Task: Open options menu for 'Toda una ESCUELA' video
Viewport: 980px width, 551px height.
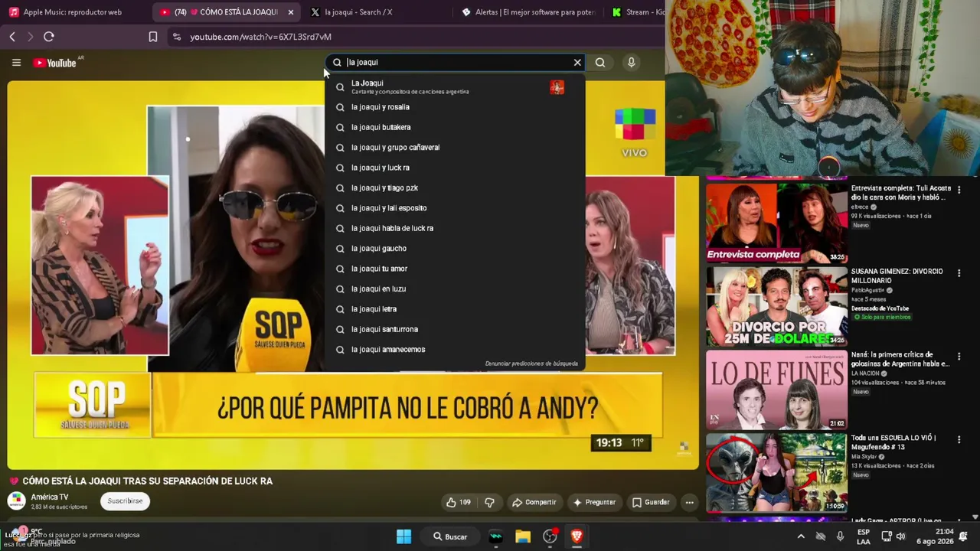Action: point(959,439)
